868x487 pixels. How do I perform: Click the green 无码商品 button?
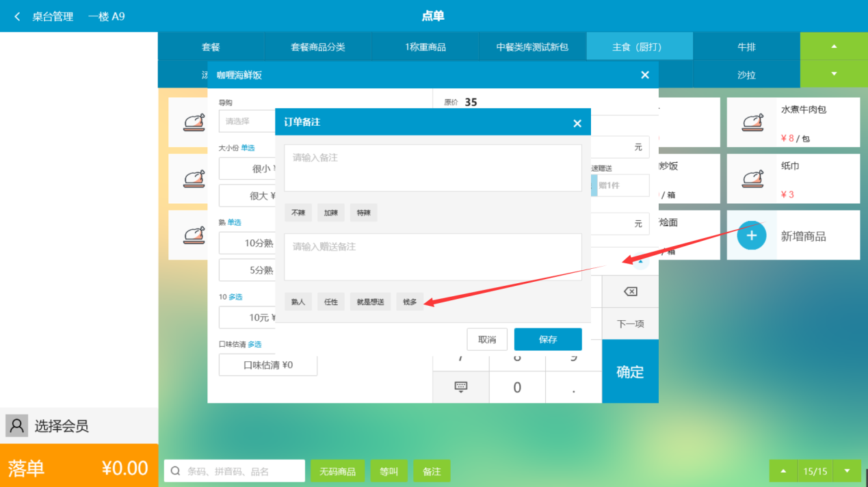pos(338,471)
